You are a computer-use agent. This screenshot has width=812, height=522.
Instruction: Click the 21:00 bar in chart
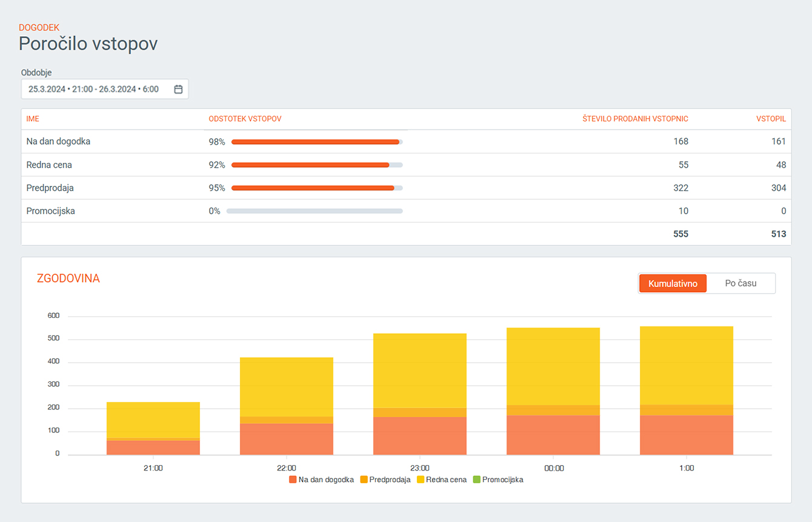(x=153, y=424)
